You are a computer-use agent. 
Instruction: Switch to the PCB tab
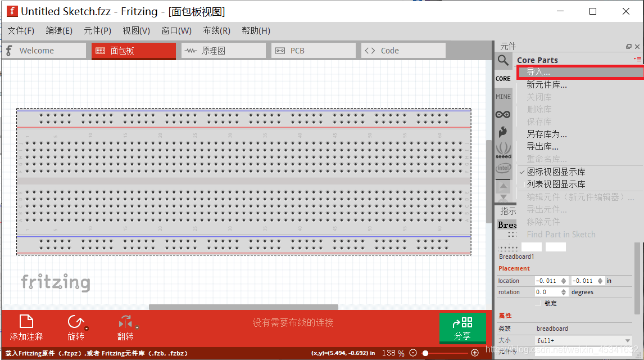(x=313, y=50)
